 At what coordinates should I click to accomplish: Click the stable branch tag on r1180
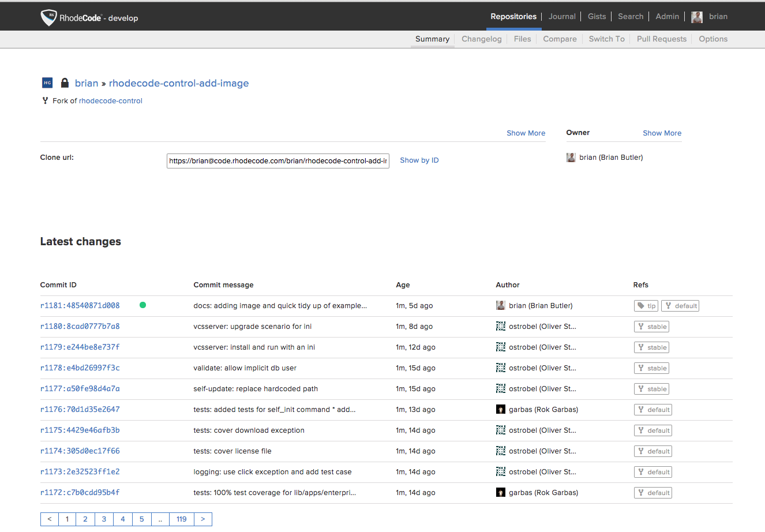pyautogui.click(x=652, y=327)
